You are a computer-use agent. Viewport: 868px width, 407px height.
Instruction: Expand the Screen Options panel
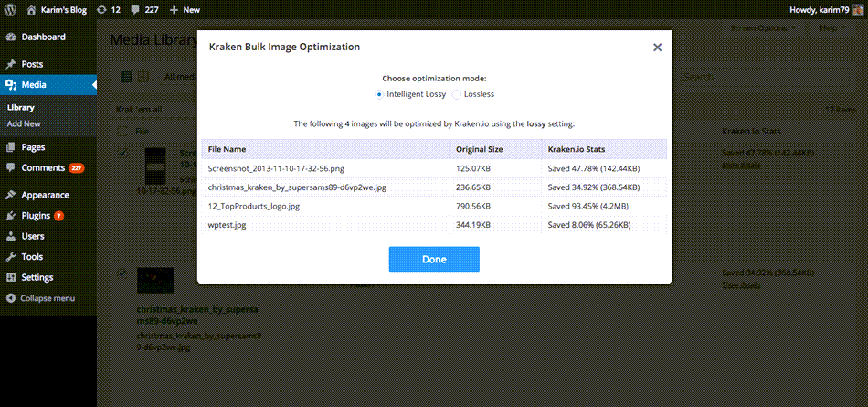pos(763,27)
